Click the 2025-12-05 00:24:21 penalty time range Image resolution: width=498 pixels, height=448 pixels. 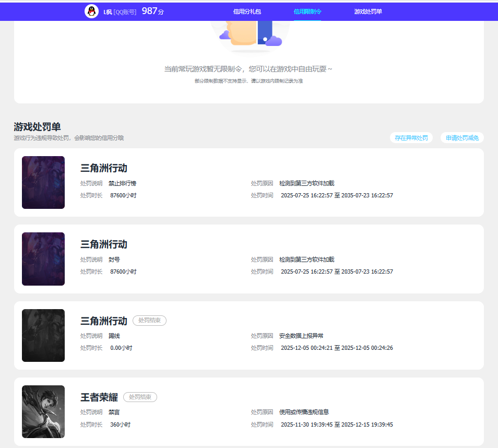click(x=337, y=348)
